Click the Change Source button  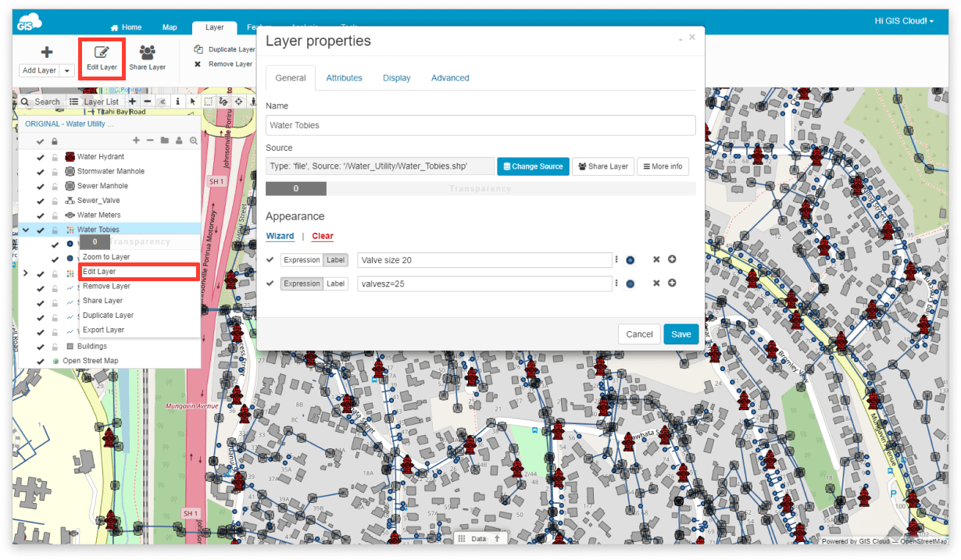(x=533, y=166)
